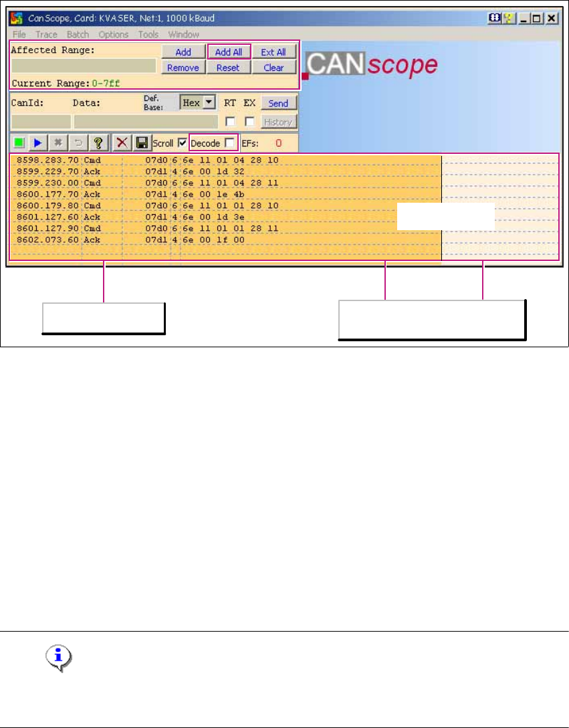Screen dimensions: 569x728
Task: Select trace row 8598.283.70 Cmd
Action: pos(226,160)
